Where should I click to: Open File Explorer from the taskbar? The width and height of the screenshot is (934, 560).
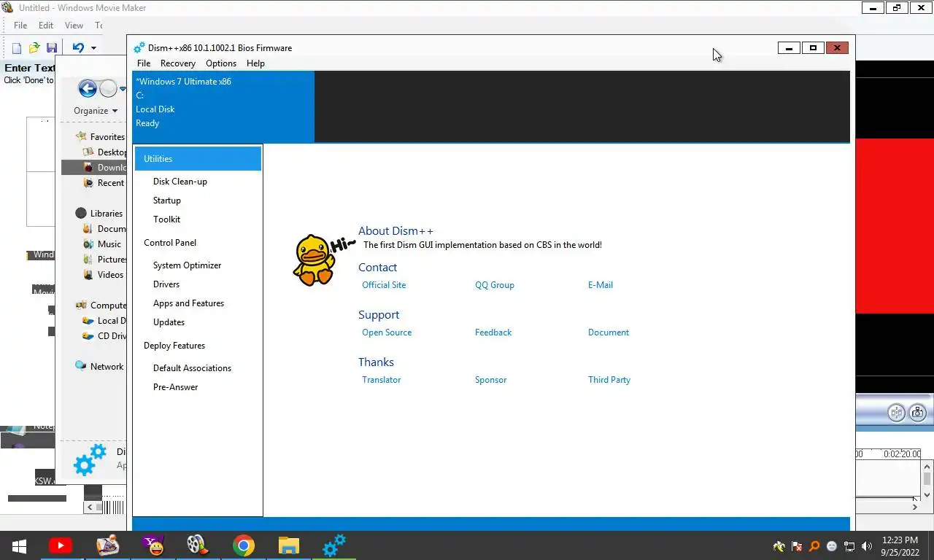pyautogui.click(x=289, y=545)
